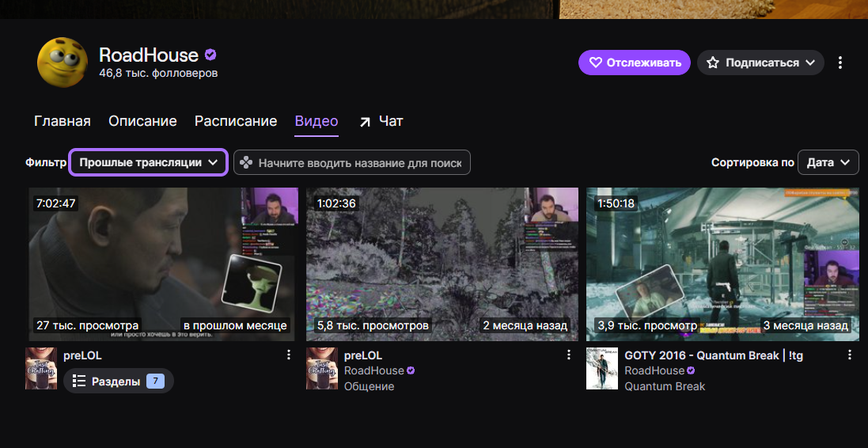Open the 1:02:36 forest video thumbnail
The width and height of the screenshot is (868, 448).
(442, 264)
